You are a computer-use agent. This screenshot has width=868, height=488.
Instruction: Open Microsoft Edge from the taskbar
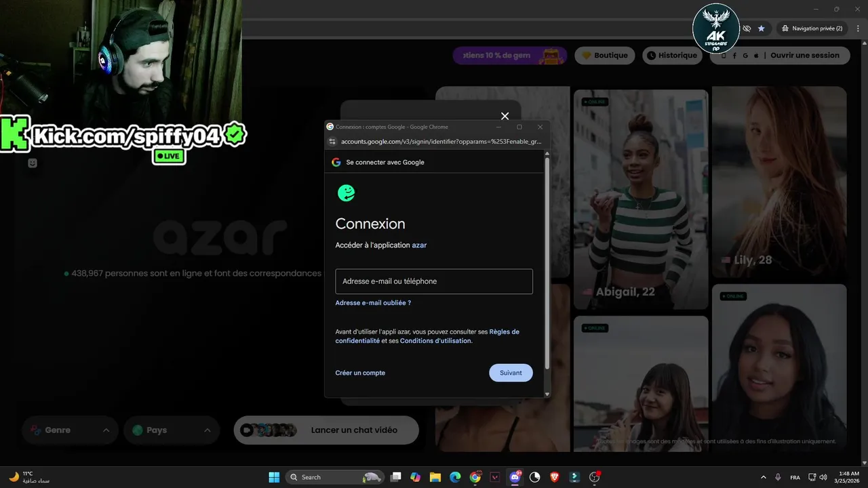[455, 477]
